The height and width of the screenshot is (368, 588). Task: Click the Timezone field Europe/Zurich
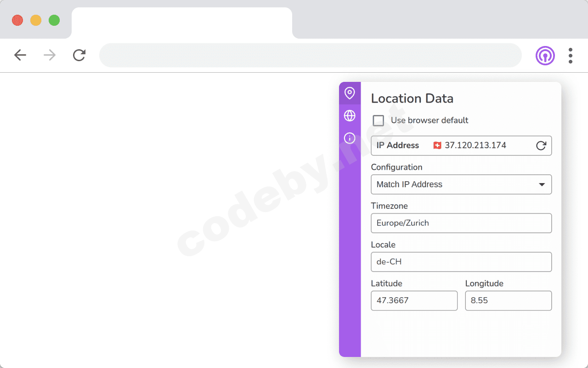coord(461,223)
